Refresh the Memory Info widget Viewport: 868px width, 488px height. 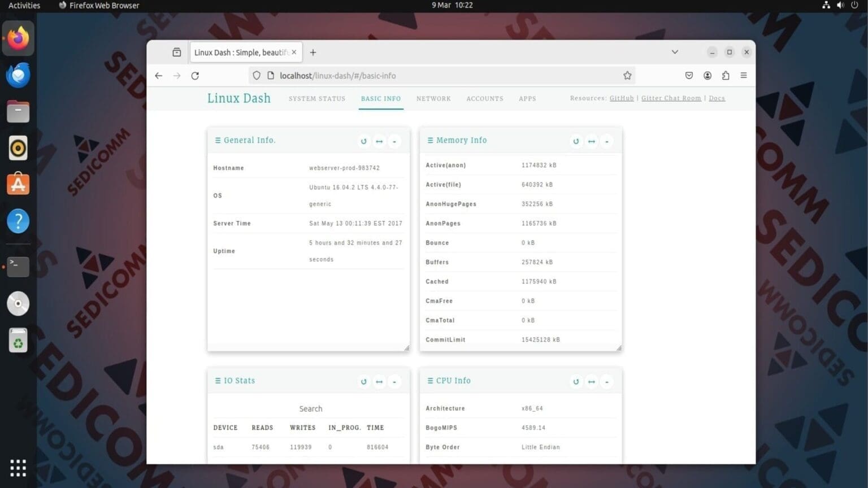576,141
